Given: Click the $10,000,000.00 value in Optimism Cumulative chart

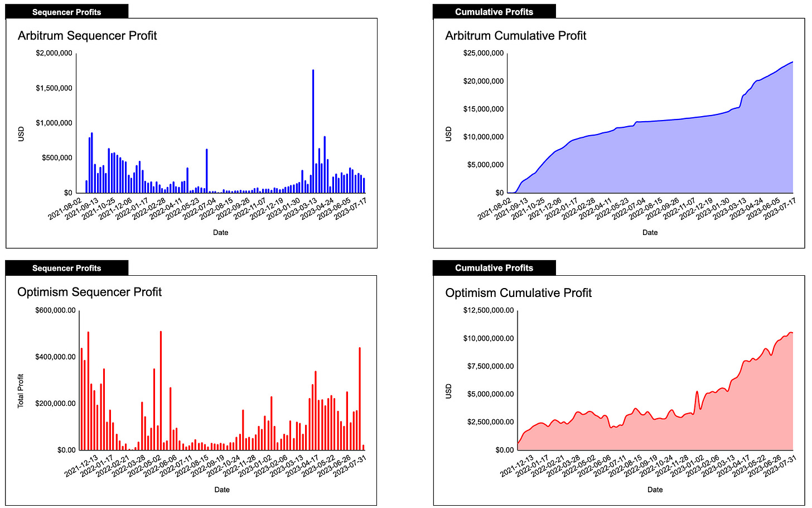Looking at the screenshot, I should (x=489, y=338).
